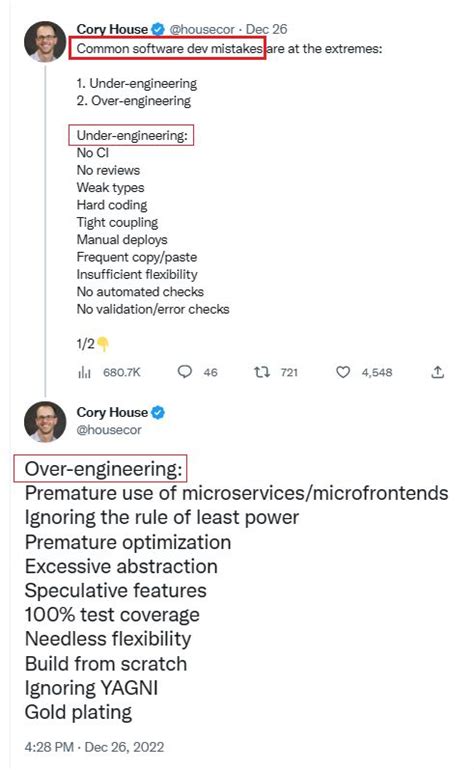Click @housecor handle in first tweet
This screenshot has height=770, width=474.
202,29
